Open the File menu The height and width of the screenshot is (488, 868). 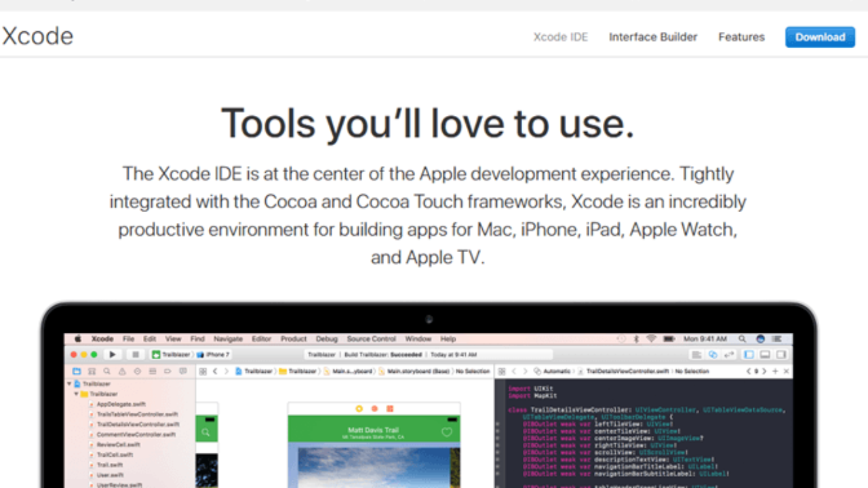[128, 339]
